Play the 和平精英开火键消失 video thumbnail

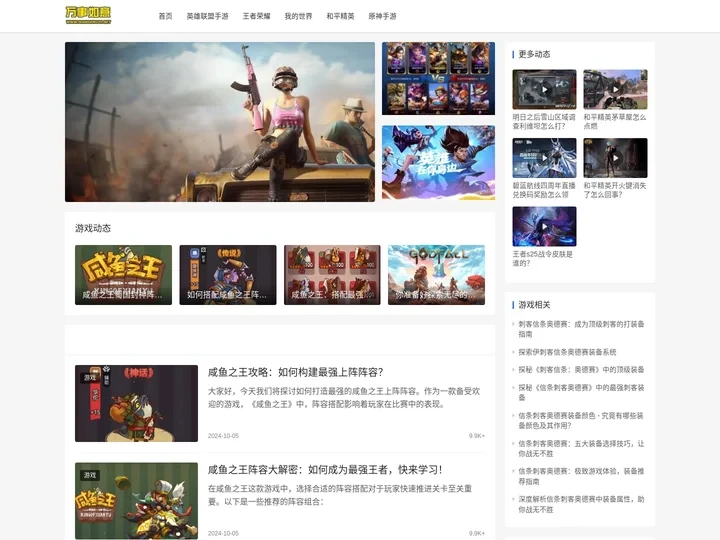pyautogui.click(x=615, y=158)
